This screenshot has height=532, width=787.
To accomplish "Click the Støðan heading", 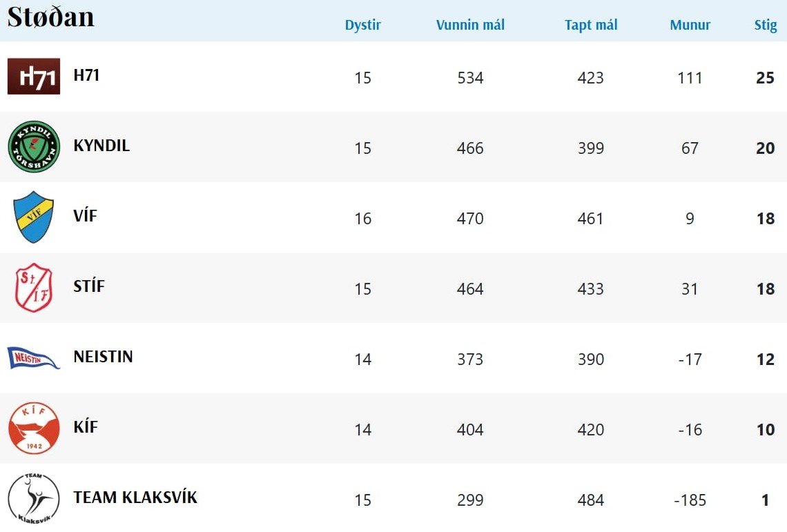I will coord(50,17).
